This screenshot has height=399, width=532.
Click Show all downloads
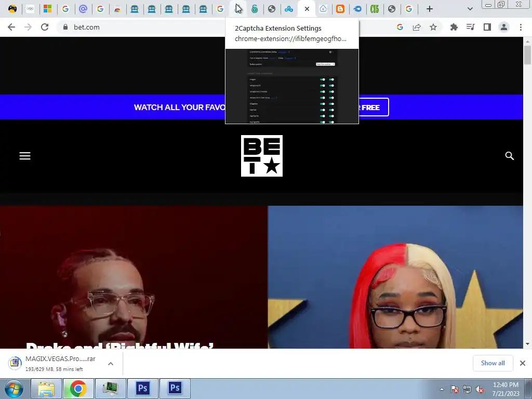pos(493,363)
